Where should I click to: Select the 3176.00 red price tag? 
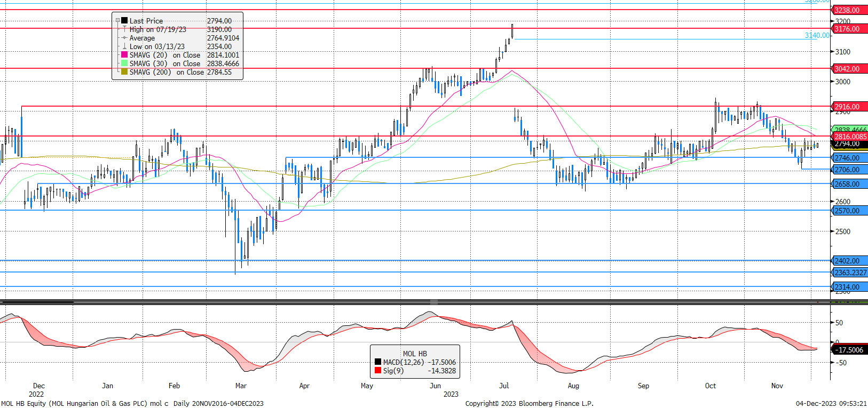click(849, 29)
